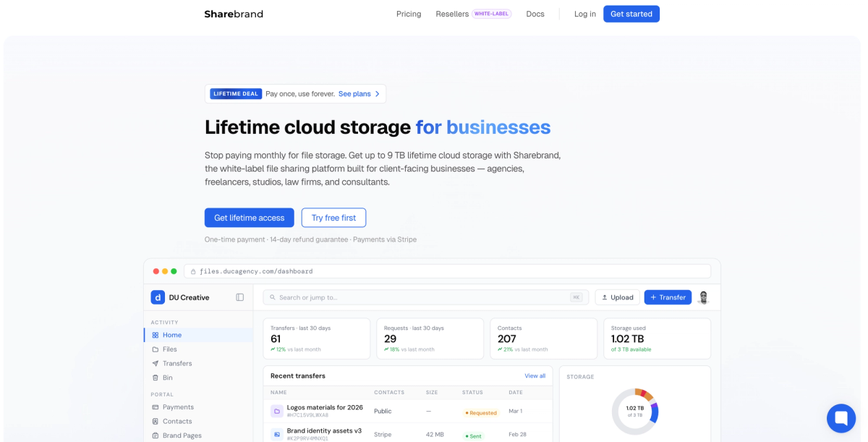This screenshot has height=442, width=868.
Task: Toggle the sidebar collapse control next to DU Creative
Action: [x=239, y=297]
